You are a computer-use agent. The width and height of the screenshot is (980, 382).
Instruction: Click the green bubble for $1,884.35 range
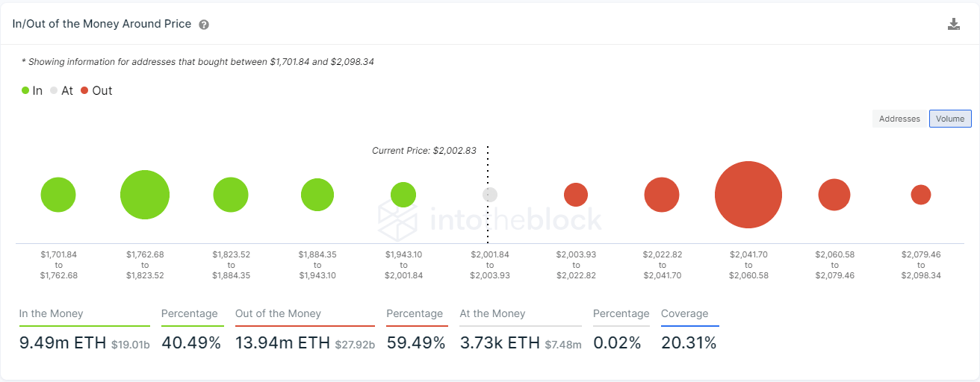(x=317, y=195)
